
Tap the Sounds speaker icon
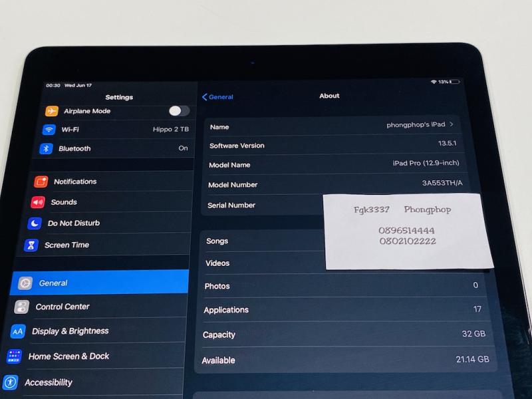coord(38,202)
